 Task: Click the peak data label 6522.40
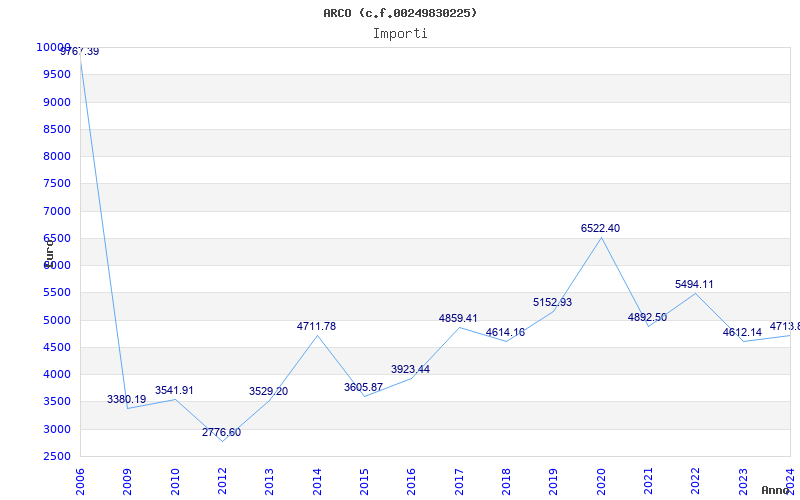[601, 228]
